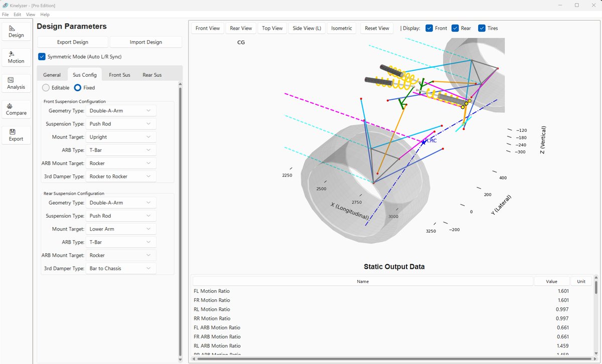602x364 pixels.
Task: Toggle the Tires display checkbox
Action: (482, 28)
